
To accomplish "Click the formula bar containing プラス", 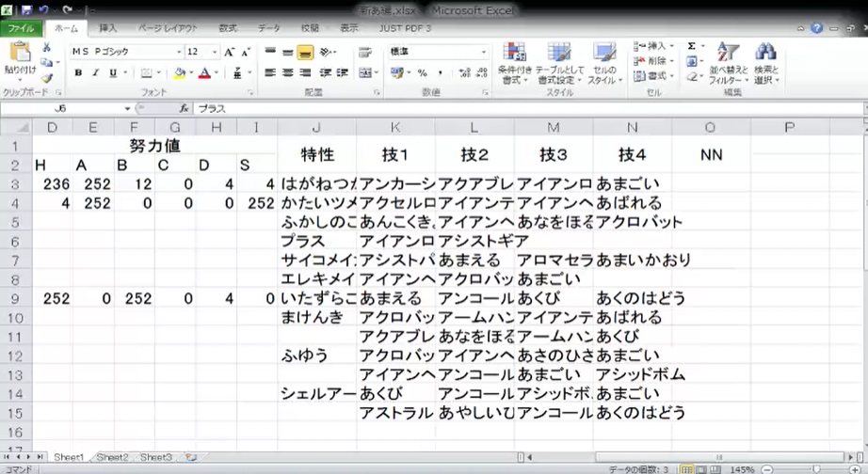I will 529,108.
